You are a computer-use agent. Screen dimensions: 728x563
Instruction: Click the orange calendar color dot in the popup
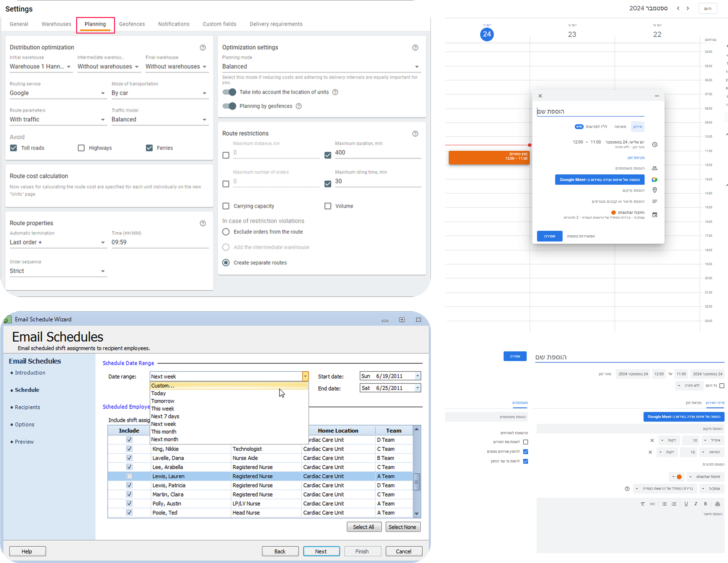pyautogui.click(x=613, y=212)
